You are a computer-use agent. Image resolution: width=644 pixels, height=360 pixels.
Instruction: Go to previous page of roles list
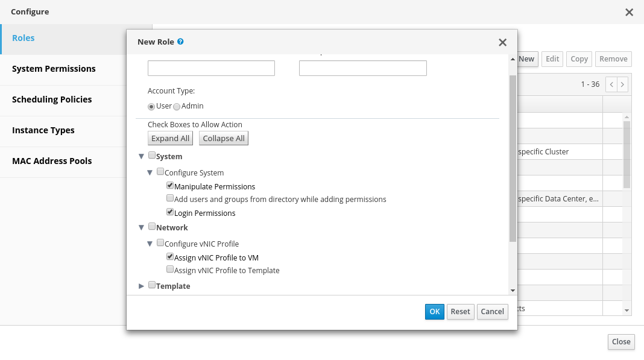(x=611, y=84)
